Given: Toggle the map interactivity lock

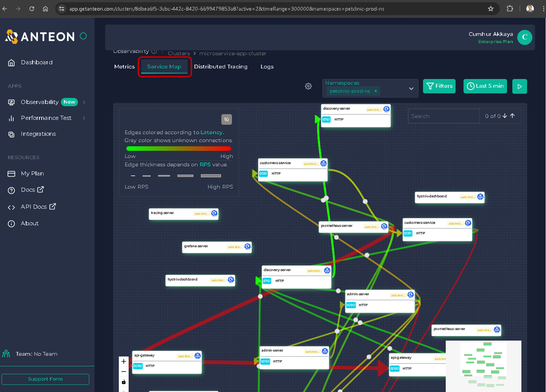Looking at the screenshot, I should tap(124, 382).
